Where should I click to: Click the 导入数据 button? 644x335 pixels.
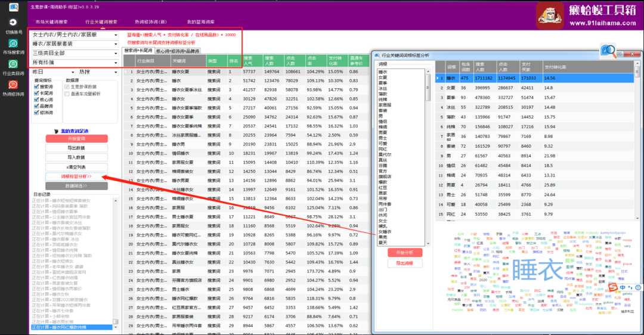(76, 157)
